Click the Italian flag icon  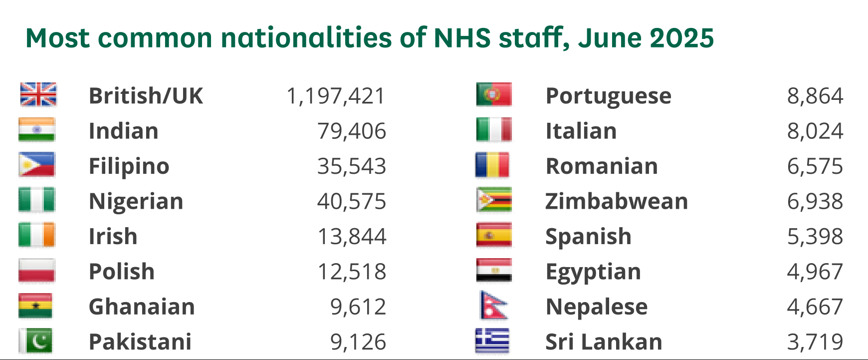(494, 130)
